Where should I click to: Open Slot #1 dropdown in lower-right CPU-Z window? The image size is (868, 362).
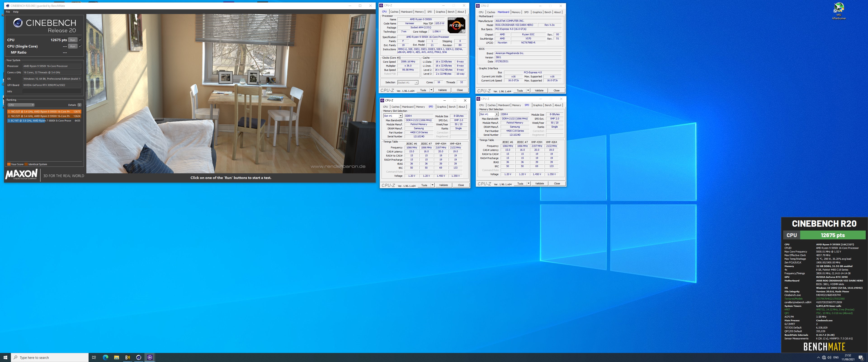(489, 114)
